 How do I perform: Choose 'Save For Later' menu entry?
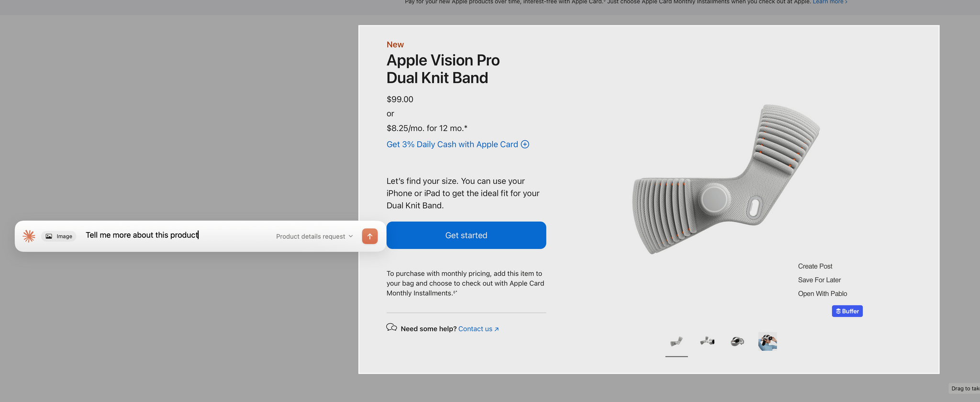[819, 280]
